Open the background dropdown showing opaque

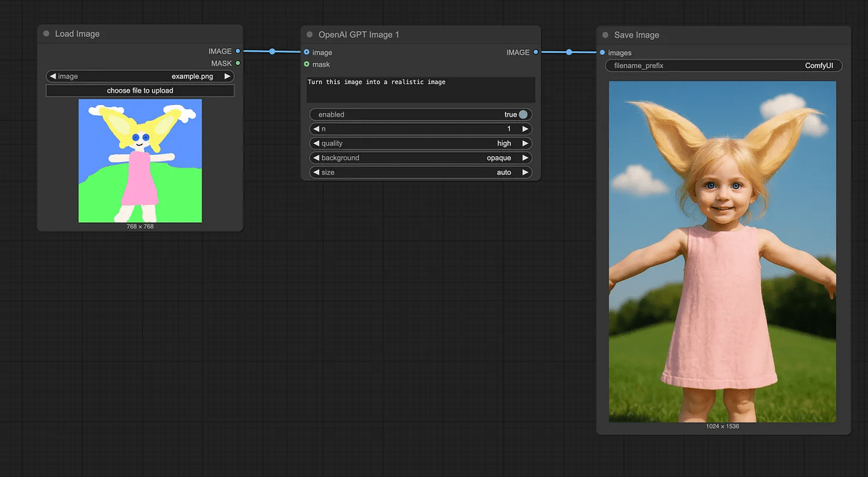pyautogui.click(x=421, y=158)
